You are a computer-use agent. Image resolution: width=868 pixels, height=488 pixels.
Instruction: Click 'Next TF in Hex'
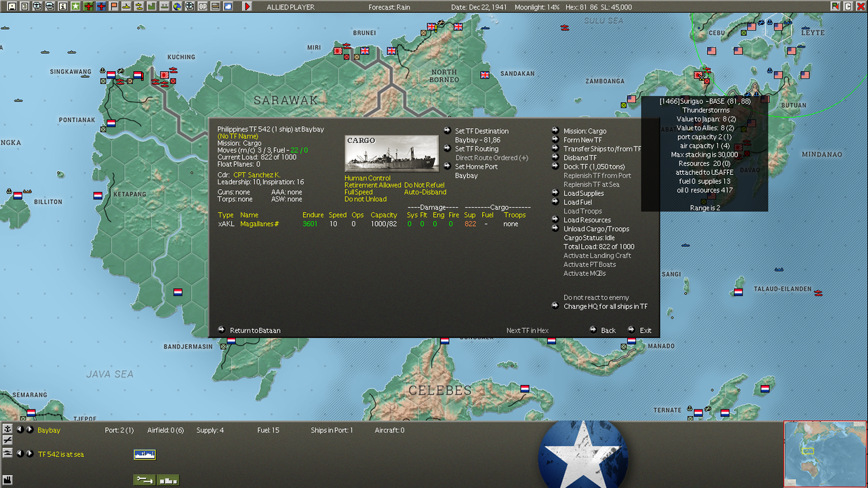point(528,331)
